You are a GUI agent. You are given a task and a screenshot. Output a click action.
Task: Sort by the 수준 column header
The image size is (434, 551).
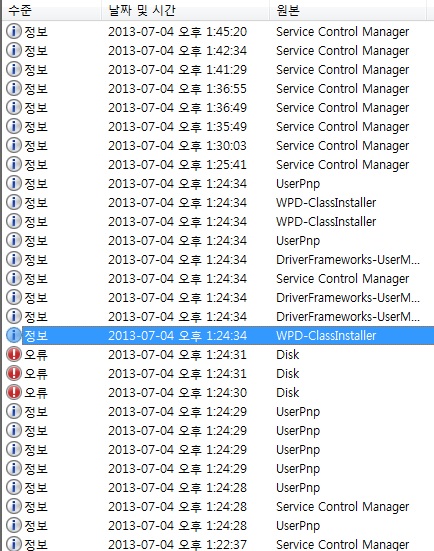tap(52, 10)
